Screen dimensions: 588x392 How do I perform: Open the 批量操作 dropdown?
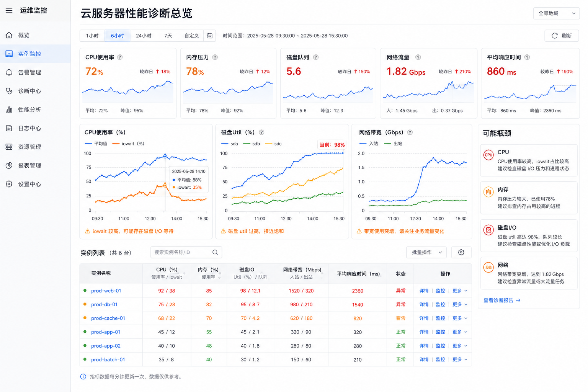(426, 252)
